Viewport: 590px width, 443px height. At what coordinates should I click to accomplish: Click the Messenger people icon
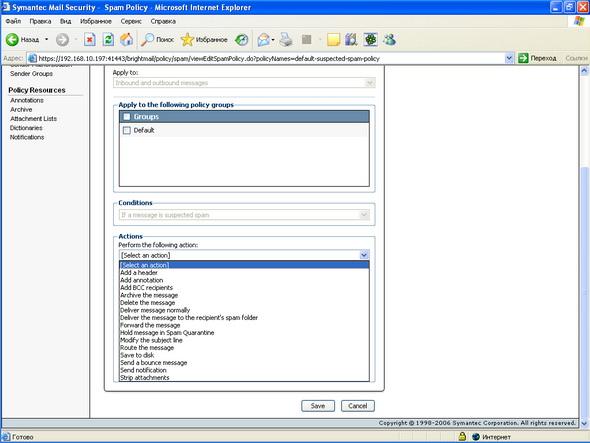pyautogui.click(x=389, y=40)
